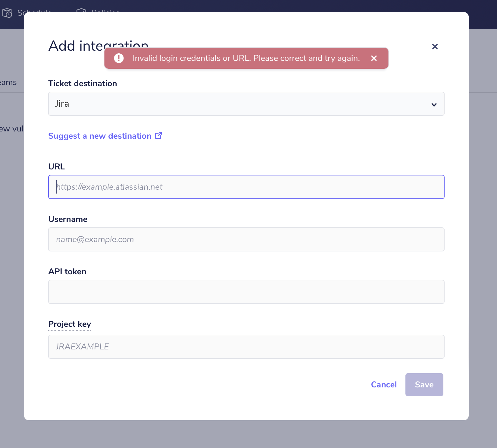Click the dashed-underlined Project key label
This screenshot has width=497, height=448.
tap(69, 324)
